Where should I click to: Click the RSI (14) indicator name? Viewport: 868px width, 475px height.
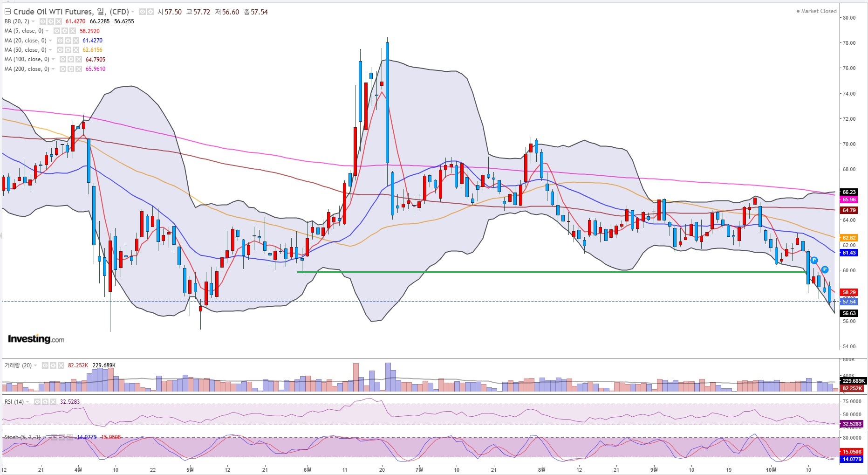[14, 402]
